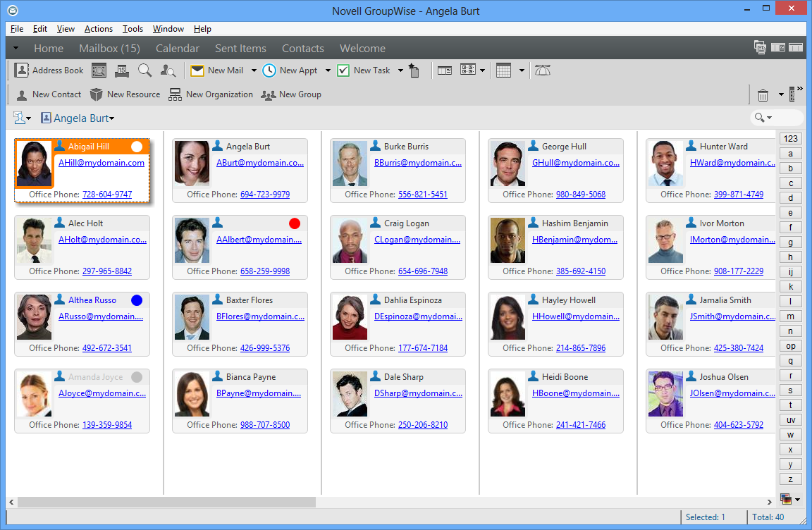Click the grid calendar view icon
Image resolution: width=812 pixels, height=530 pixels.
(503, 70)
